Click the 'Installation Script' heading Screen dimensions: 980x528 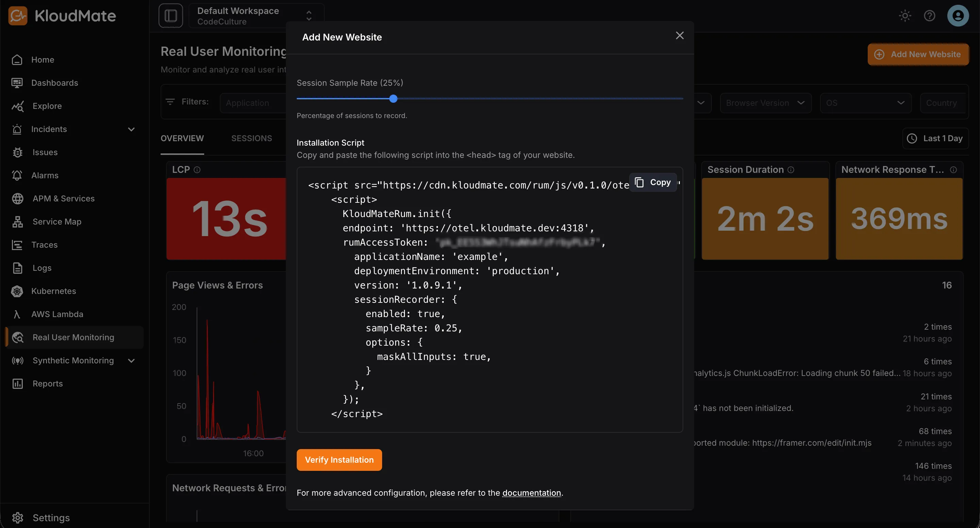coord(331,143)
